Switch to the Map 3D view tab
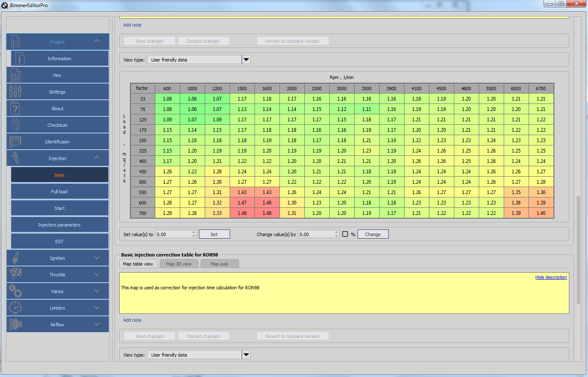 (179, 264)
